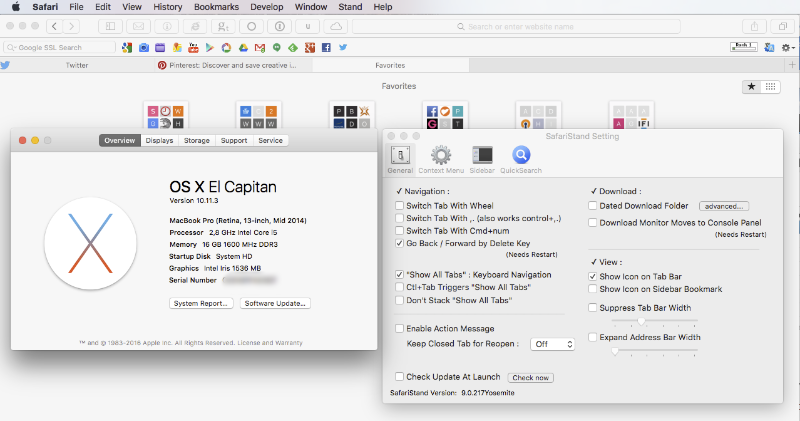This screenshot has height=421, width=800.
Task: Open the QuickSearch pane in SafariStand Setting
Action: click(521, 159)
